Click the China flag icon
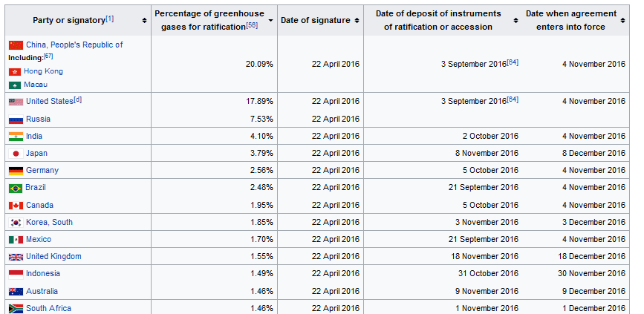The width and height of the screenshot is (644, 314). click(x=16, y=45)
